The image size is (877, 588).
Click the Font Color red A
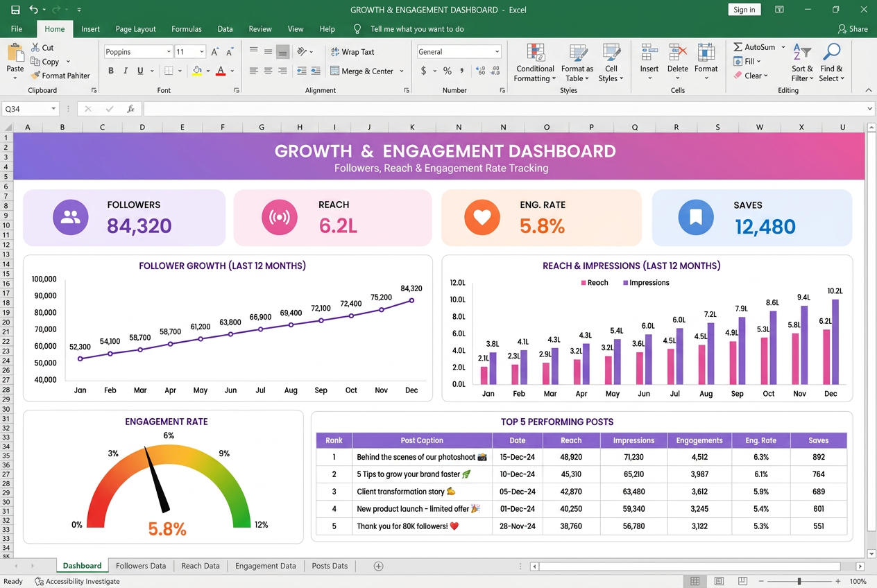(221, 71)
